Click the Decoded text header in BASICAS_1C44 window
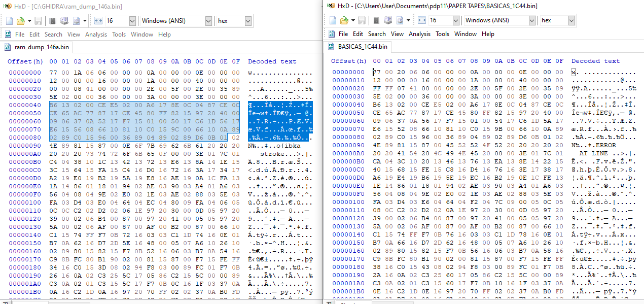 click(x=596, y=61)
